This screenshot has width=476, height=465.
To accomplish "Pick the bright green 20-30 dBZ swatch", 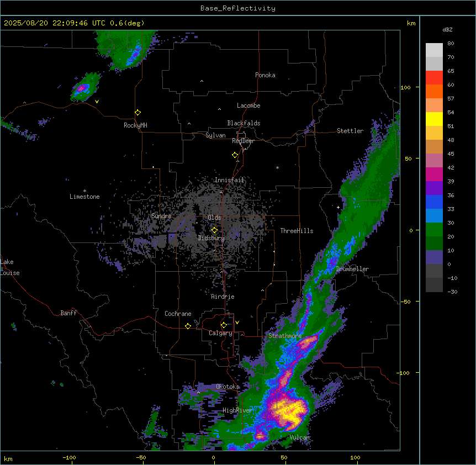I will [x=434, y=230].
